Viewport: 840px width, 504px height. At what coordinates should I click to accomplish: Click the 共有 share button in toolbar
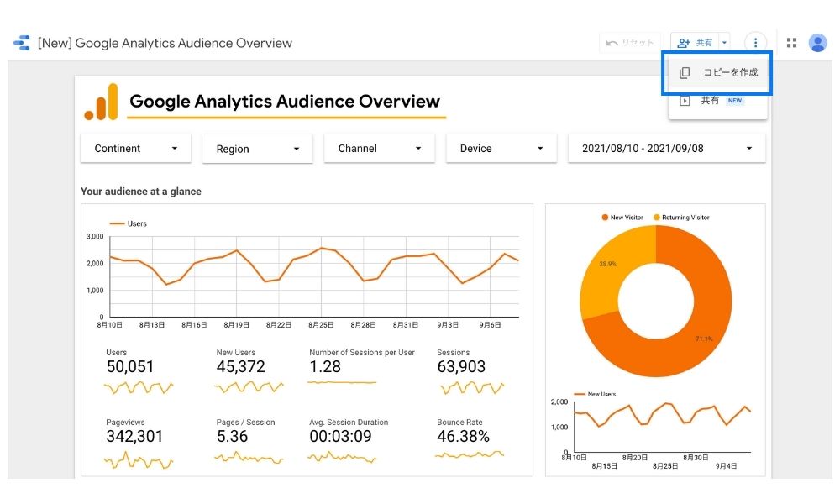point(695,43)
